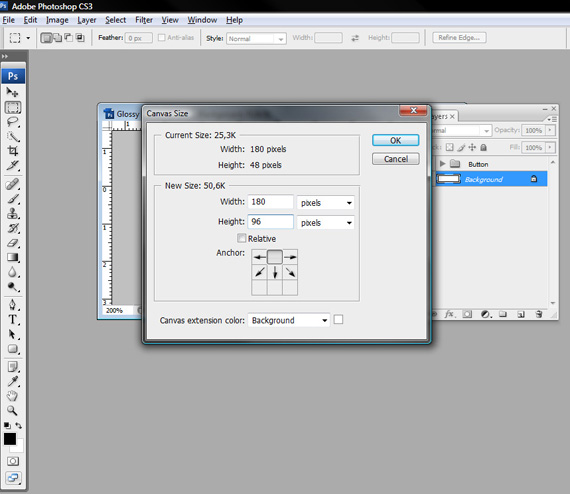
Task: Toggle lock transparent pixels in Layers
Action: [x=450, y=147]
